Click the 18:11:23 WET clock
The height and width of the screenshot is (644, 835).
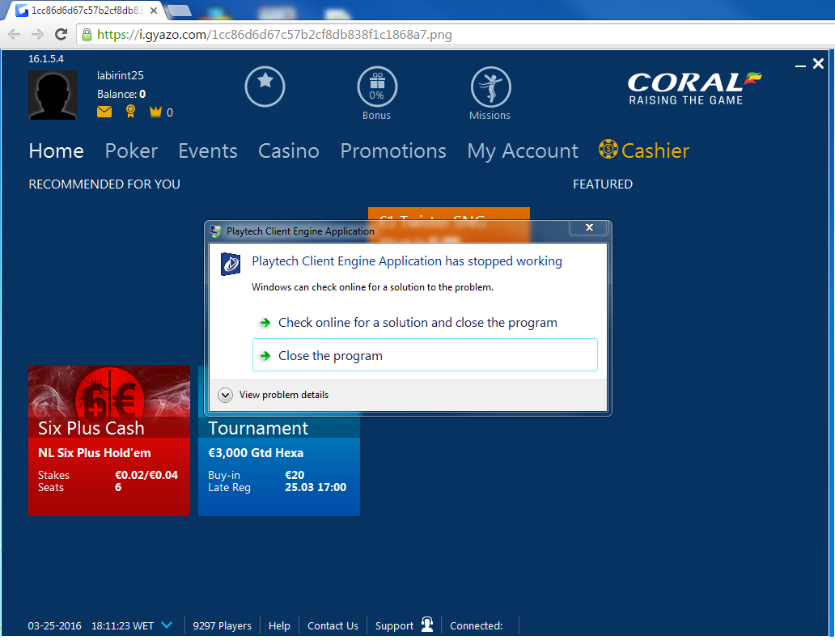[122, 625]
